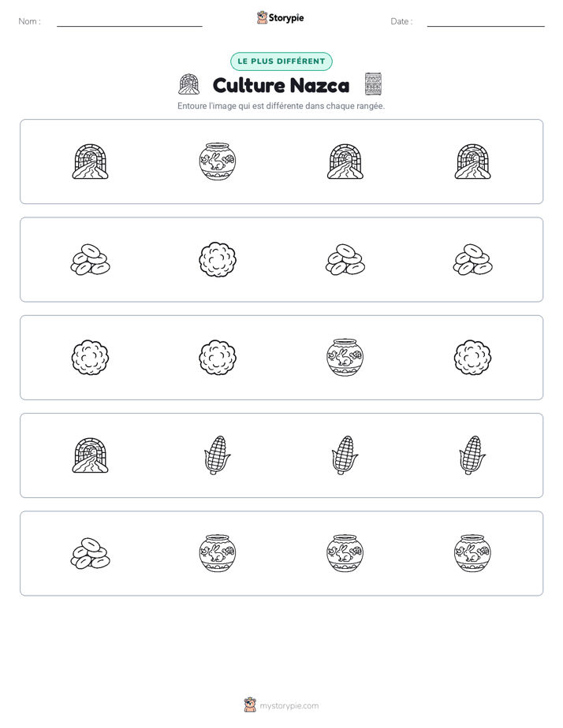This screenshot has height=728, width=563.
Task: Select the aqueduct tunnel in row four
Action: click(x=90, y=455)
